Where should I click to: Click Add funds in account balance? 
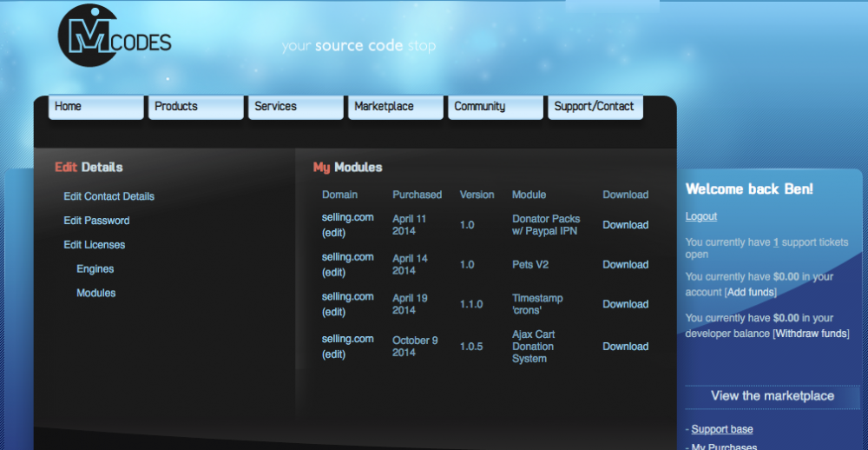point(751,293)
